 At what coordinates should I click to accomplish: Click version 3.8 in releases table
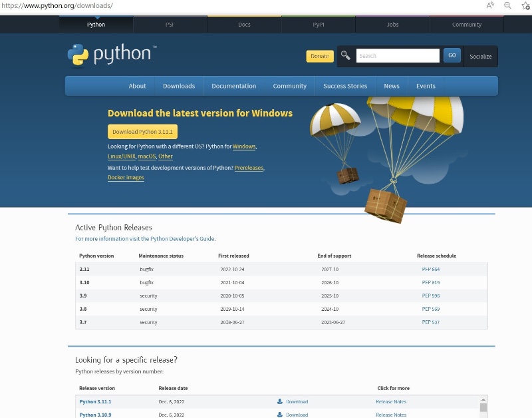[82, 309]
